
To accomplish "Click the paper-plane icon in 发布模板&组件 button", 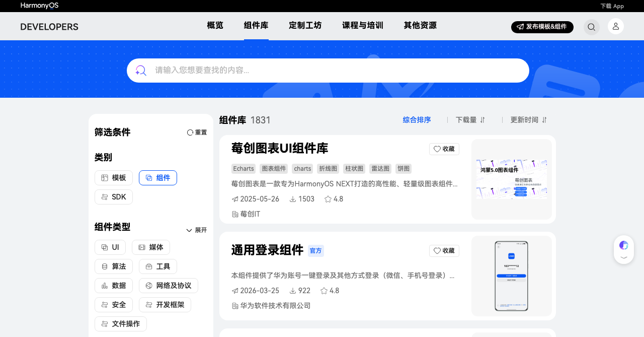I will (521, 27).
